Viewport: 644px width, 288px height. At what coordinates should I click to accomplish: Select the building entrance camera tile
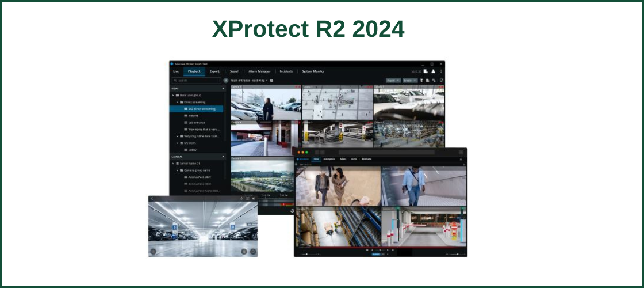coord(266,138)
